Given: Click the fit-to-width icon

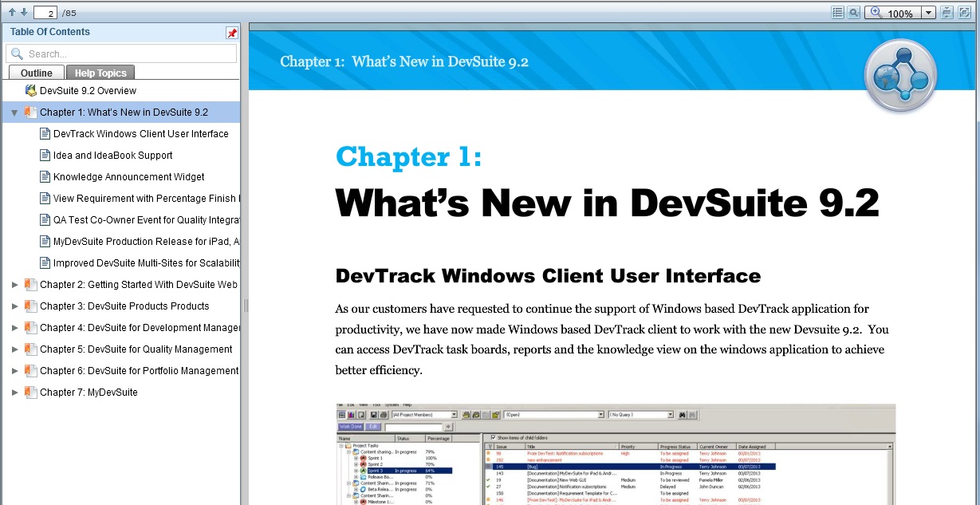Looking at the screenshot, I should [947, 12].
